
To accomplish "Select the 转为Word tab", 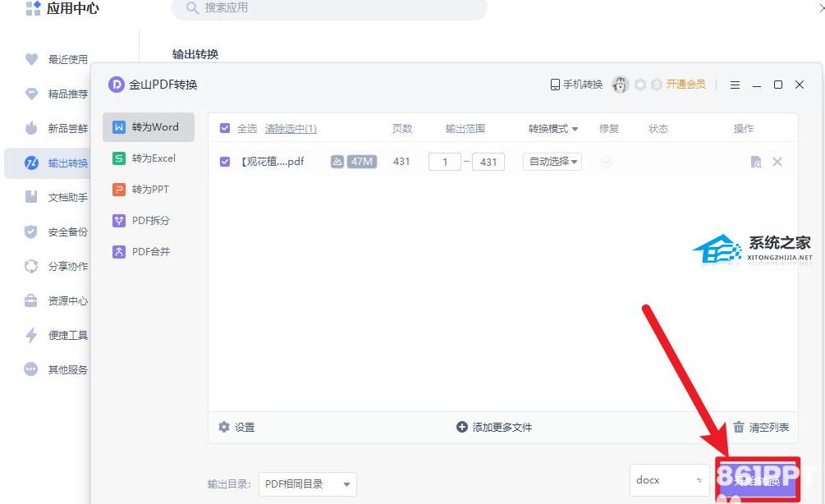I will click(149, 126).
